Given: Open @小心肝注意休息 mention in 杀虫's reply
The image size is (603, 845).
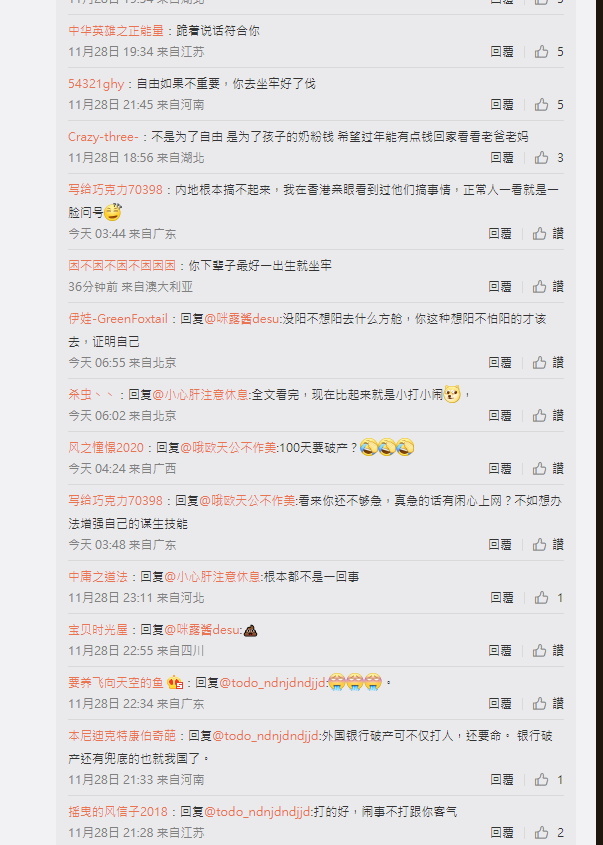Looking at the screenshot, I should [x=202, y=394].
